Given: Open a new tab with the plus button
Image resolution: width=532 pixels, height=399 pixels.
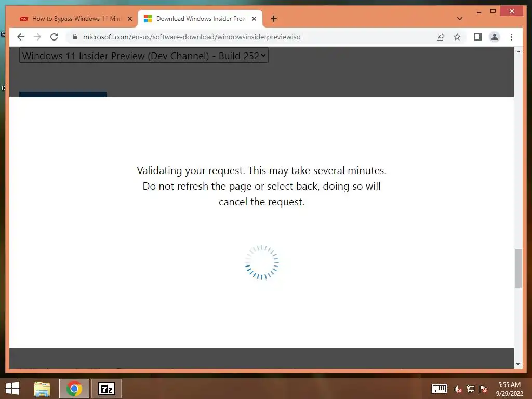Looking at the screenshot, I should pos(274,19).
